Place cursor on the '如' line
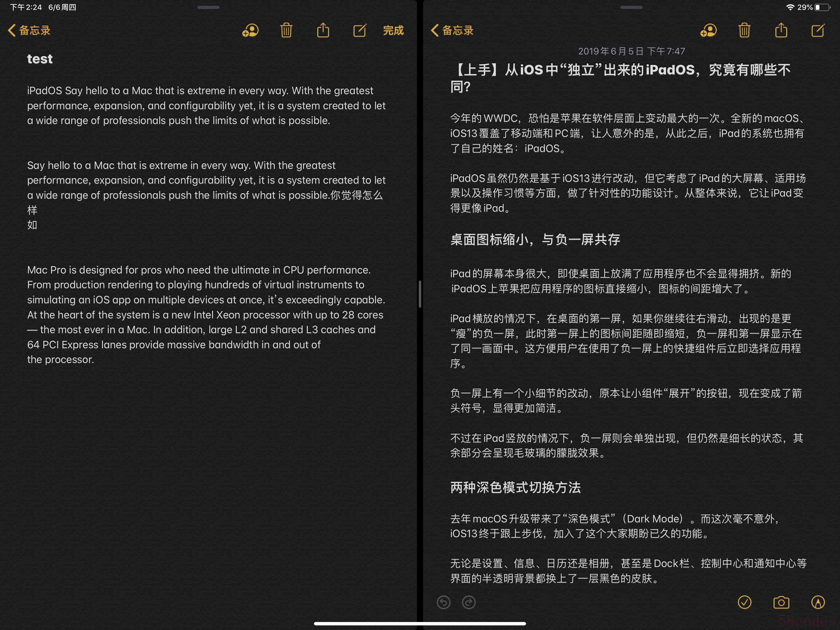The height and width of the screenshot is (630, 840). point(32,225)
